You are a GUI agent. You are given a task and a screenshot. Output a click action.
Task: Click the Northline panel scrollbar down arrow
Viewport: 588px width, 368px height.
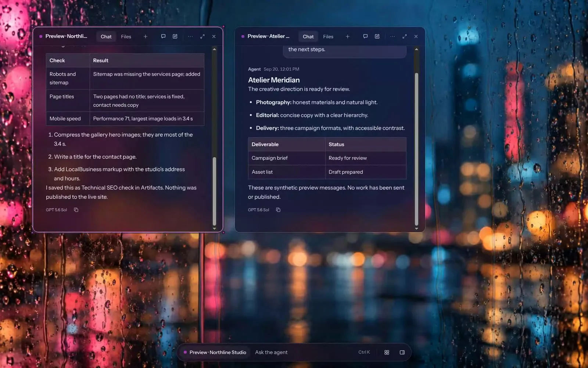click(x=214, y=229)
